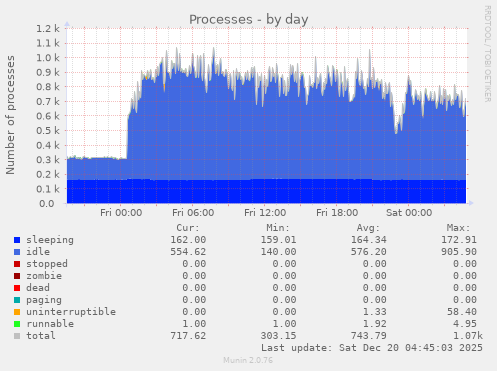Click the 'sleeping' legend label

pos(50,240)
